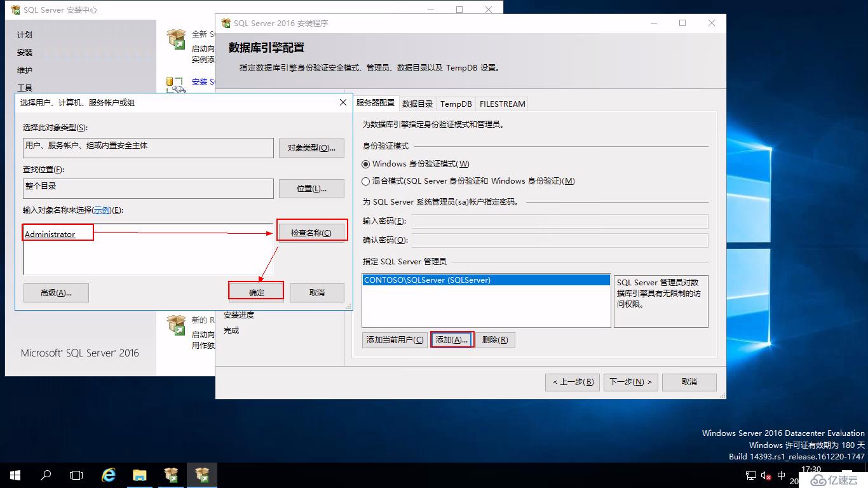Open Task View from the taskbar
The width and height of the screenshot is (868, 488).
click(76, 475)
